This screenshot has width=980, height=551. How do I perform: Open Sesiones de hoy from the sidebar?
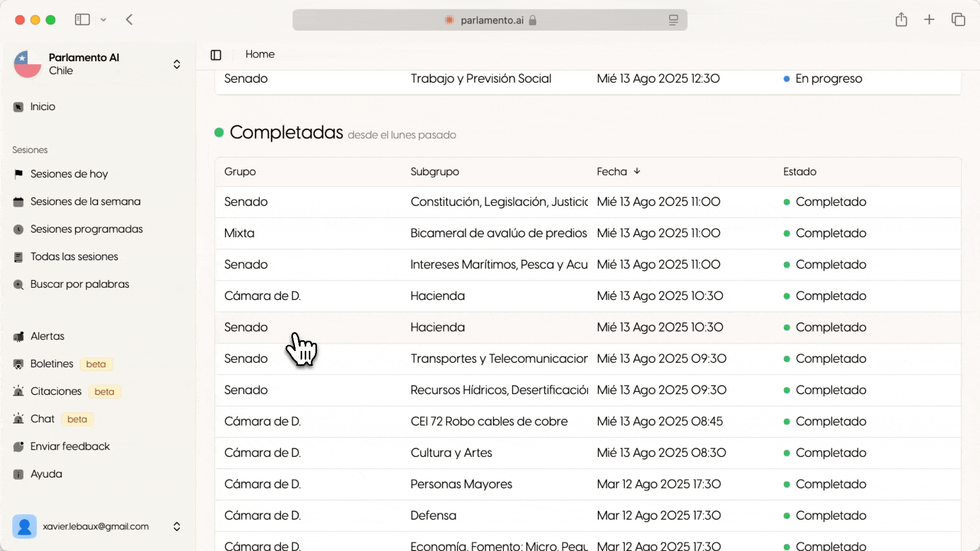point(69,173)
